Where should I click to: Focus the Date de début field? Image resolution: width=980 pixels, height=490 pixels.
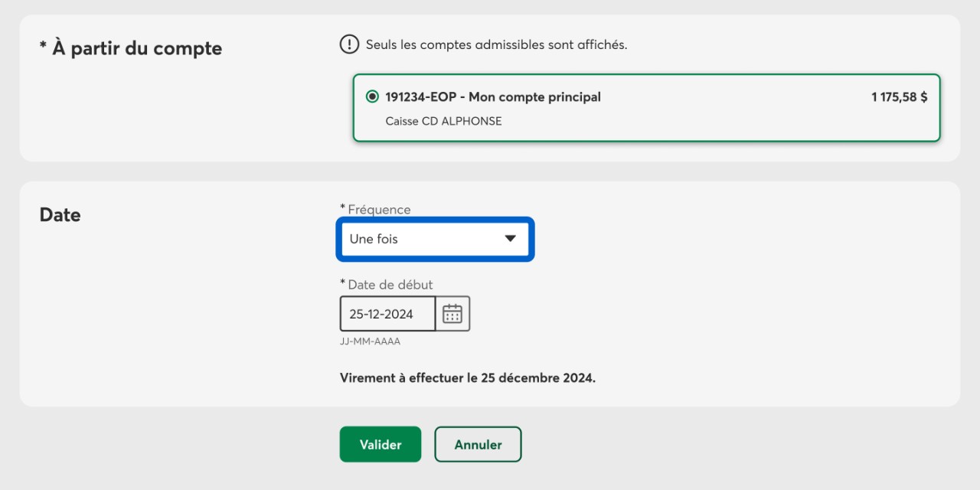coord(388,314)
